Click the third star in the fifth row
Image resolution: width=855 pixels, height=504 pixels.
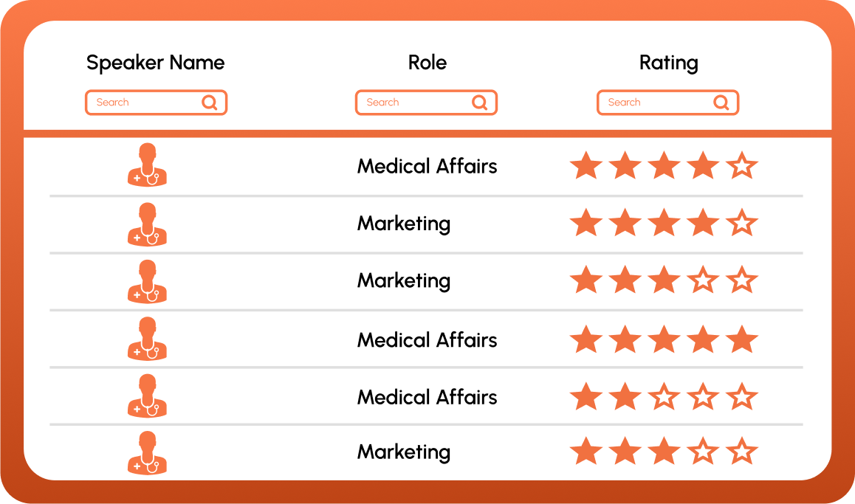pyautogui.click(x=664, y=397)
